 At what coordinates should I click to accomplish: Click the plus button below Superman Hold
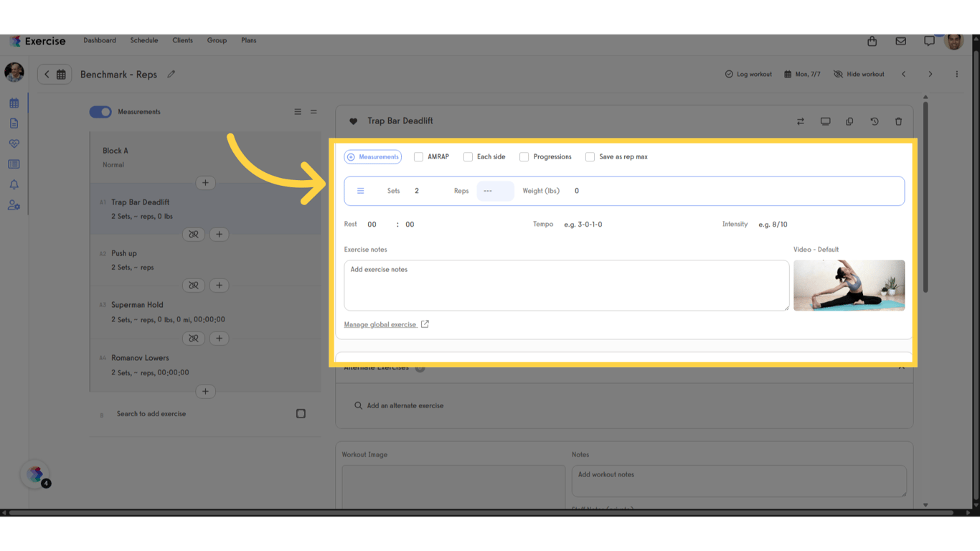[219, 339]
